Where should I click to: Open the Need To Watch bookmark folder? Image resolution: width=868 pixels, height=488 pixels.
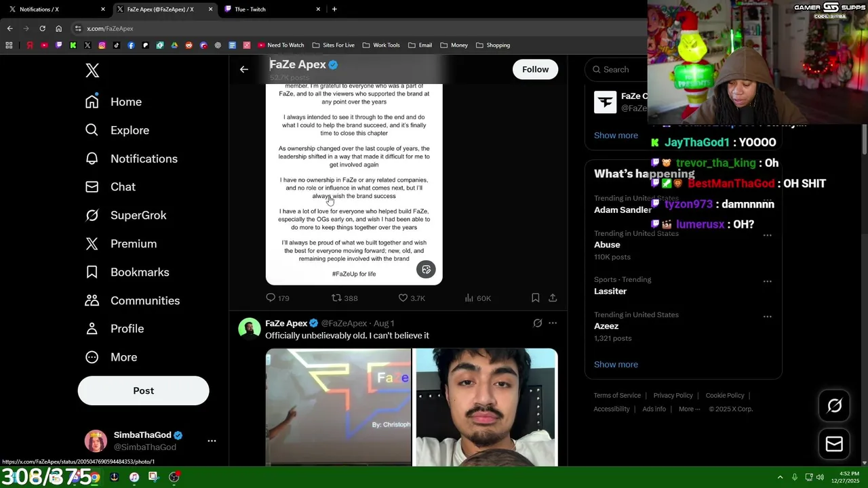[281, 45]
